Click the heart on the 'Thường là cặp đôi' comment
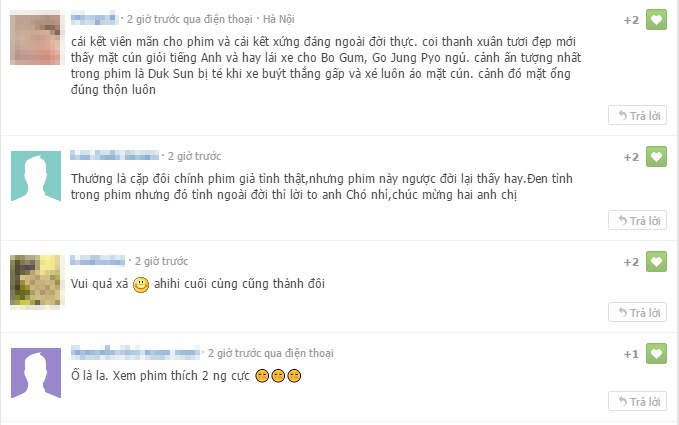The height and width of the screenshot is (425, 679). point(656,156)
